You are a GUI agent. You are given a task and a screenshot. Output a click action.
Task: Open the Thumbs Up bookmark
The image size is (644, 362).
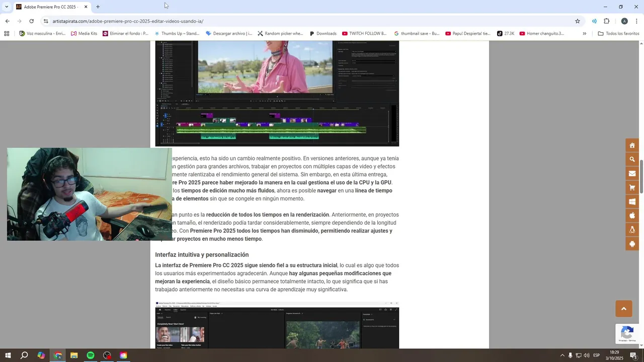tap(177, 34)
